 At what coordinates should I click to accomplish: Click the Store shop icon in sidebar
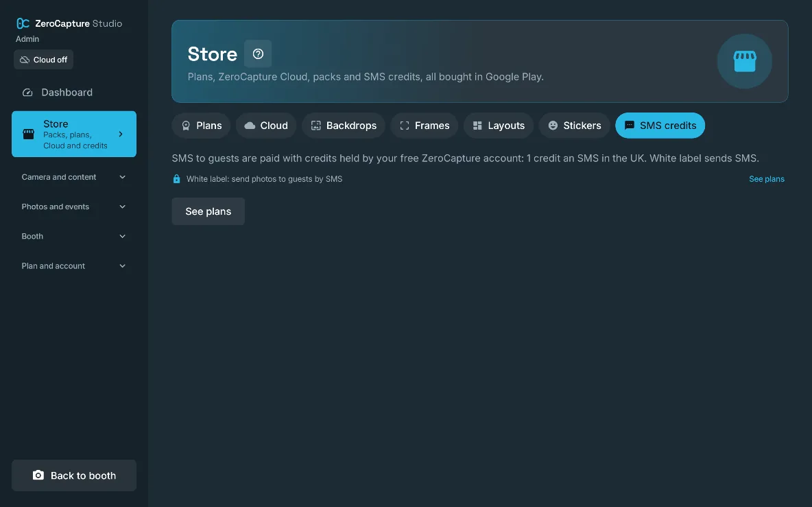[x=29, y=134]
